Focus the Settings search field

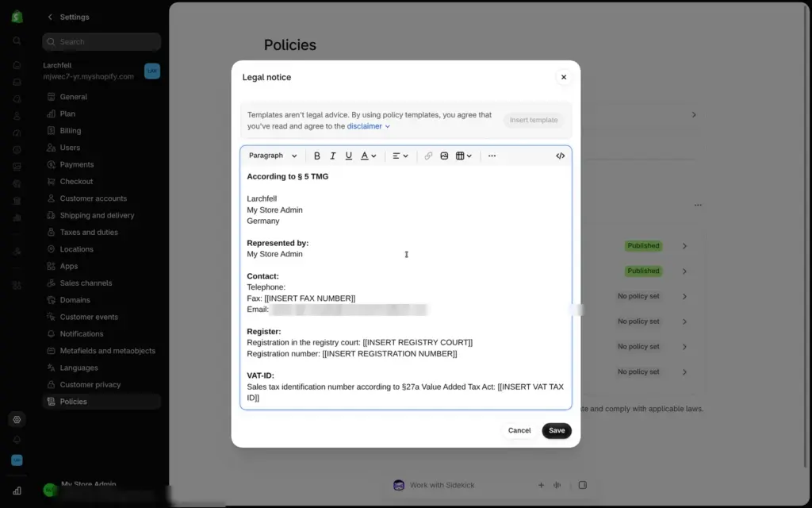point(101,42)
